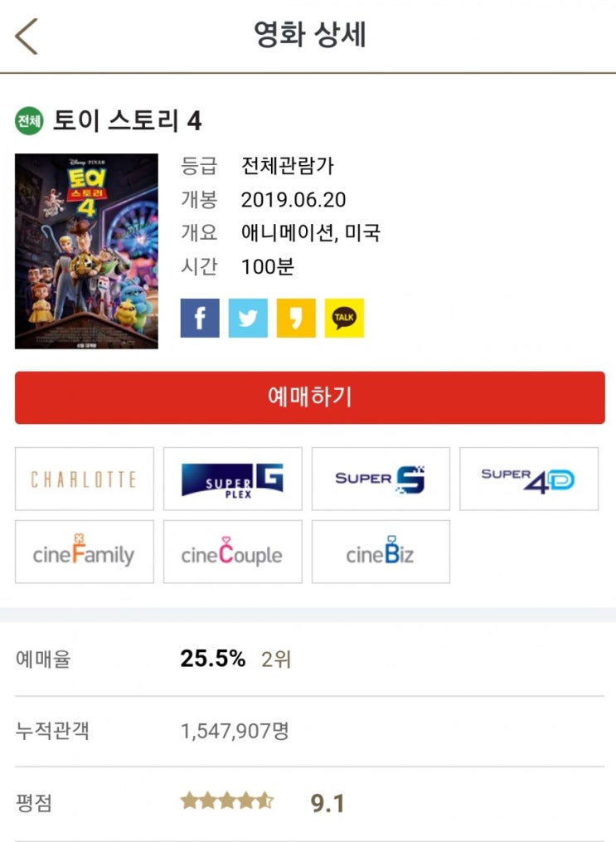Go back with the left chevron arrow
Image resolution: width=616 pixels, height=842 pixels.
click(x=27, y=36)
